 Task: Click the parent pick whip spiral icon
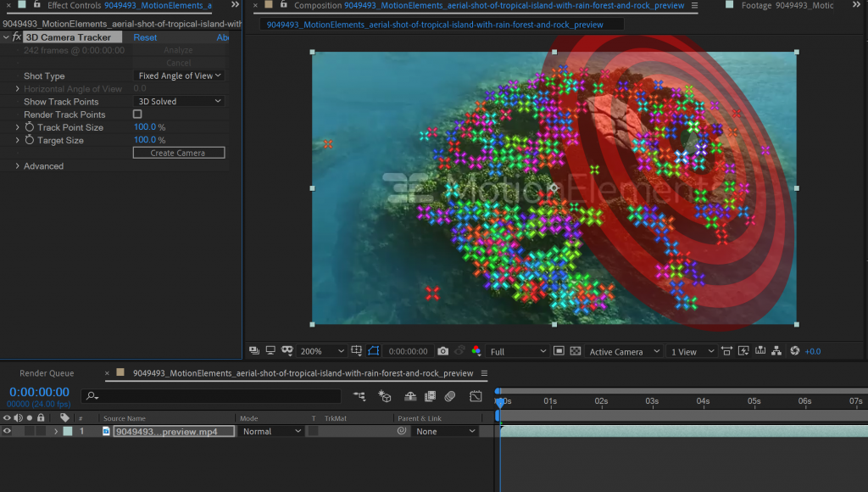pos(402,432)
